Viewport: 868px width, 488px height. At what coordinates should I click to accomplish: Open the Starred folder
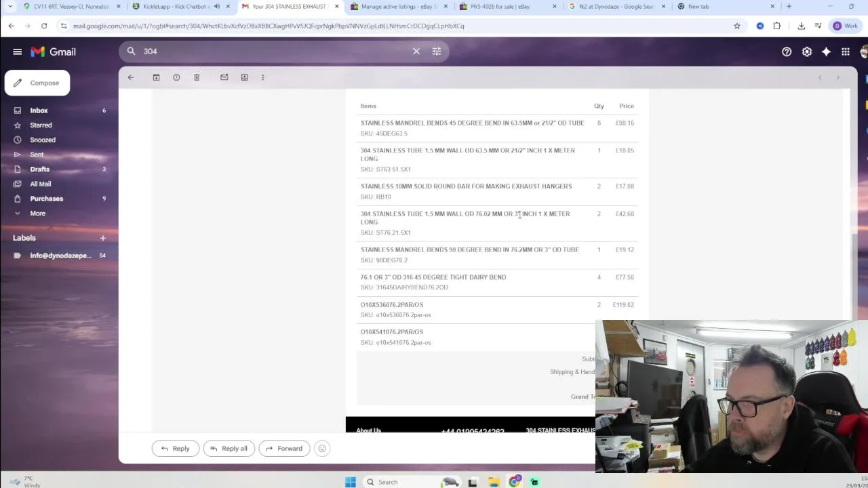[41, 125]
